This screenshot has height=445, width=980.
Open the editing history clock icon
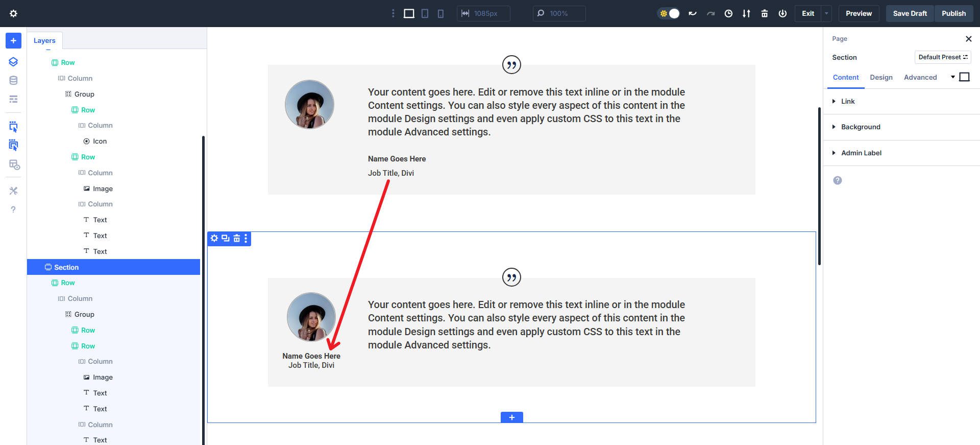point(728,13)
